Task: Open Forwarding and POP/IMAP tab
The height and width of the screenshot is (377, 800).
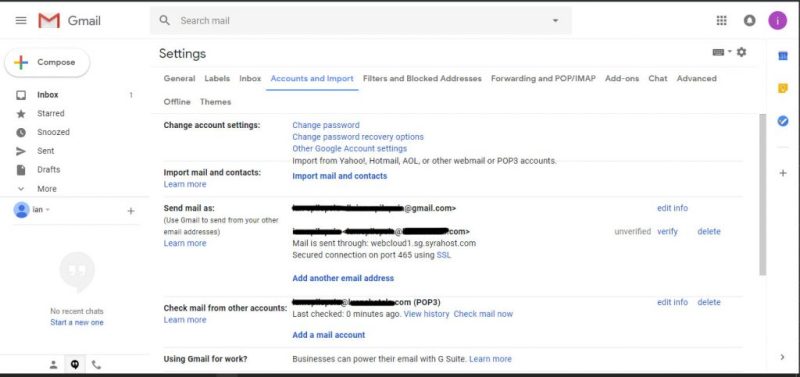Action: point(543,79)
